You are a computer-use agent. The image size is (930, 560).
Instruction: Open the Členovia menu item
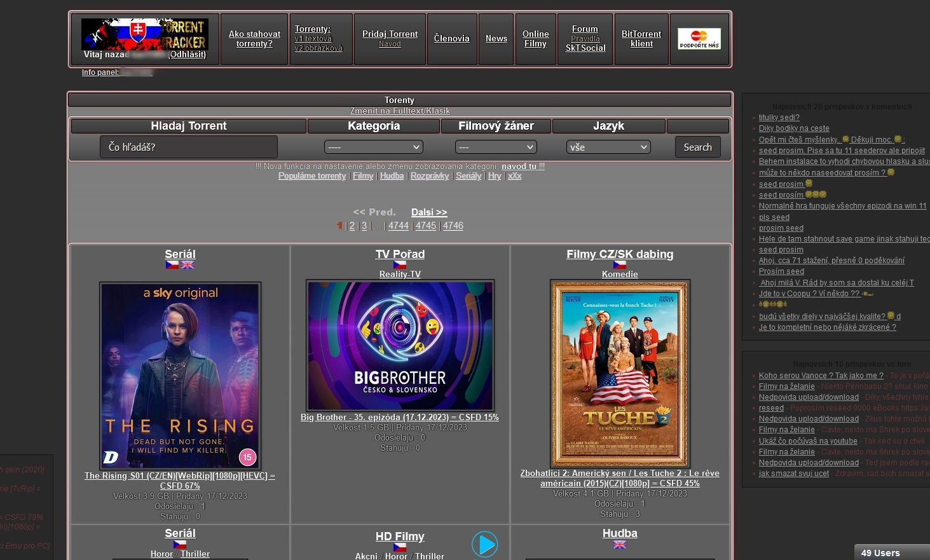pos(452,39)
